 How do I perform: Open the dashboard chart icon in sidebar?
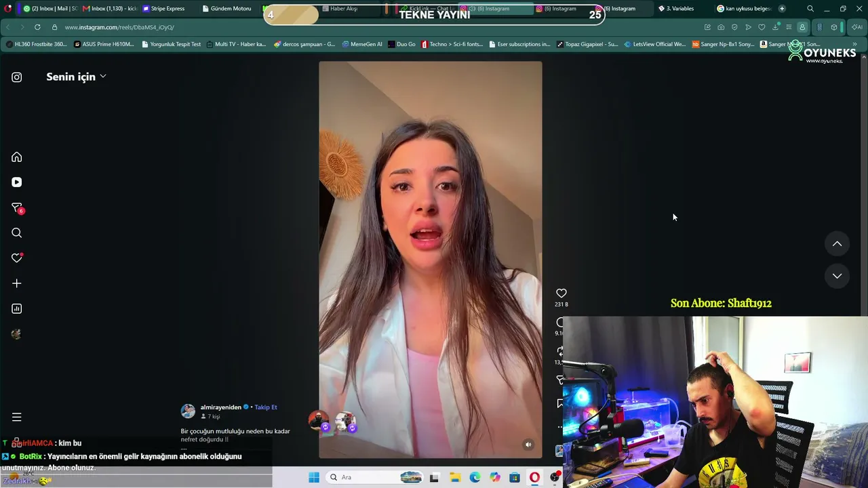17,309
